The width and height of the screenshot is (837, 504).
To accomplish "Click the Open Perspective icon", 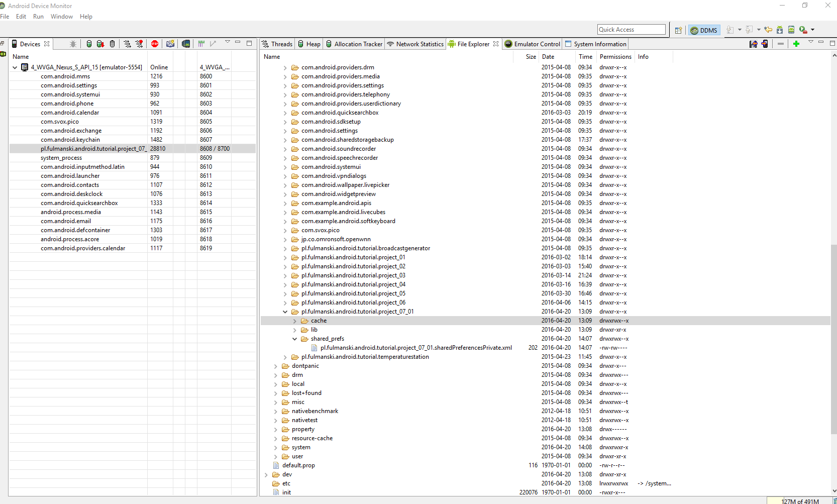I will (x=678, y=30).
